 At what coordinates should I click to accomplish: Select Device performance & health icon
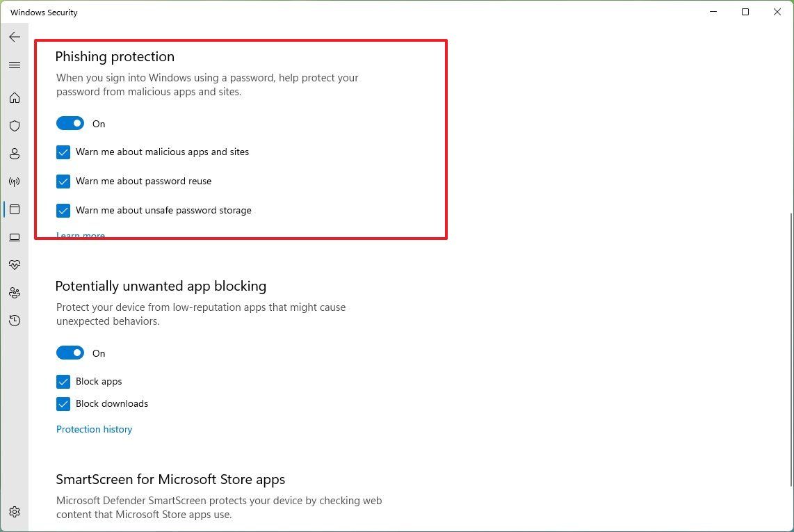(x=15, y=264)
